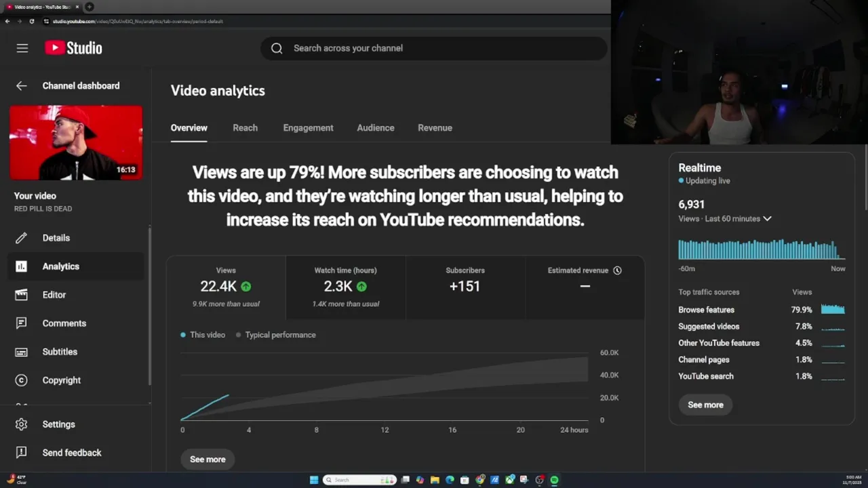The image size is (868, 488).
Task: Switch to the Overview tab
Action: coord(189,127)
